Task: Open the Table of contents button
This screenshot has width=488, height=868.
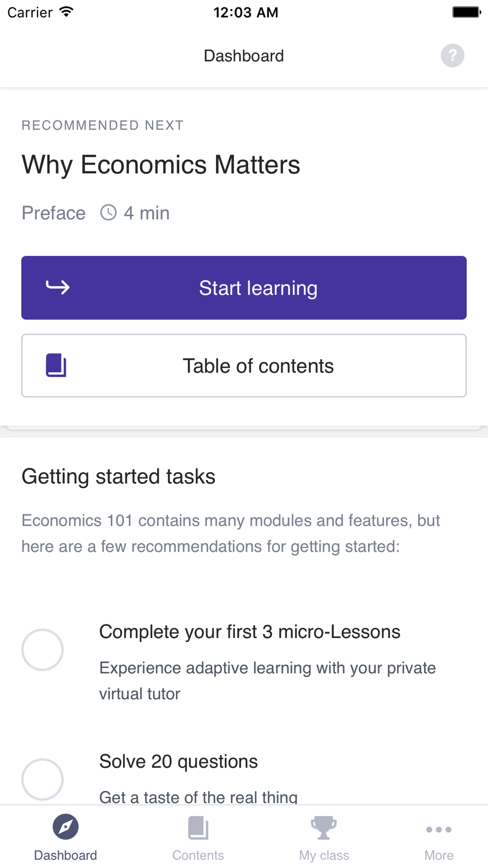Action: [x=244, y=366]
